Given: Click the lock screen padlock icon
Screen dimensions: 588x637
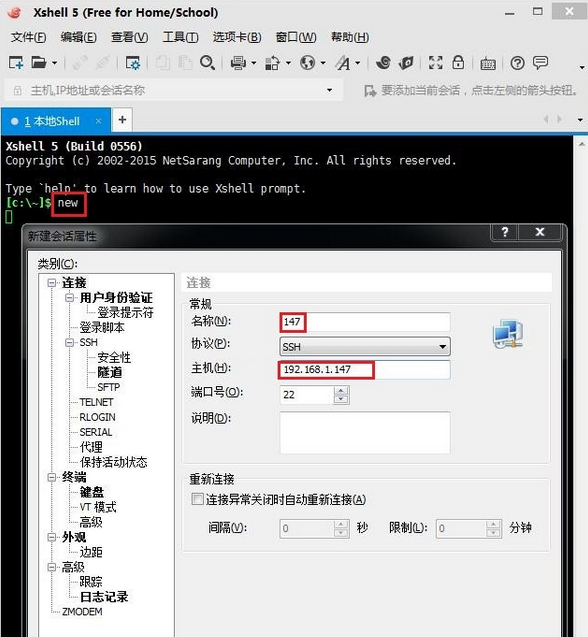Looking at the screenshot, I should [458, 63].
